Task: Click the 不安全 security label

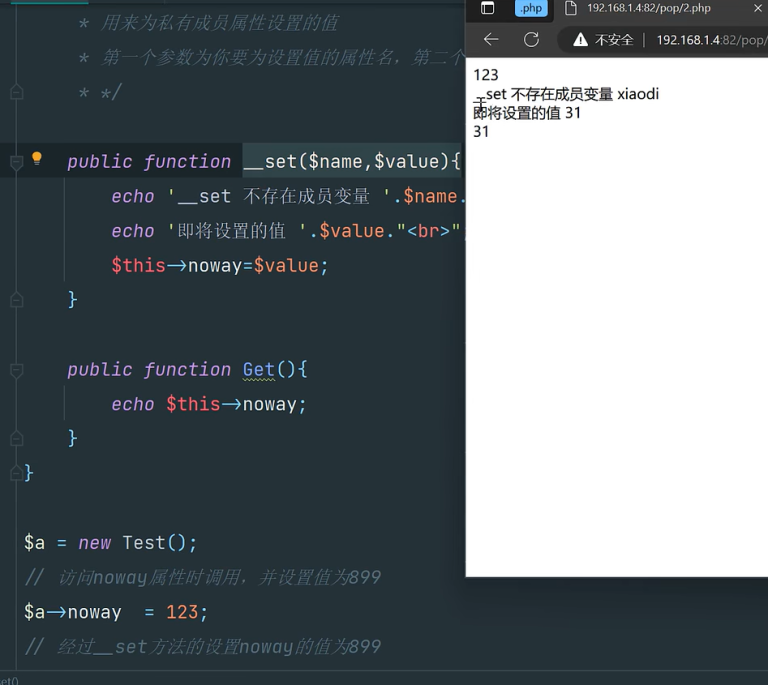Action: click(x=614, y=40)
